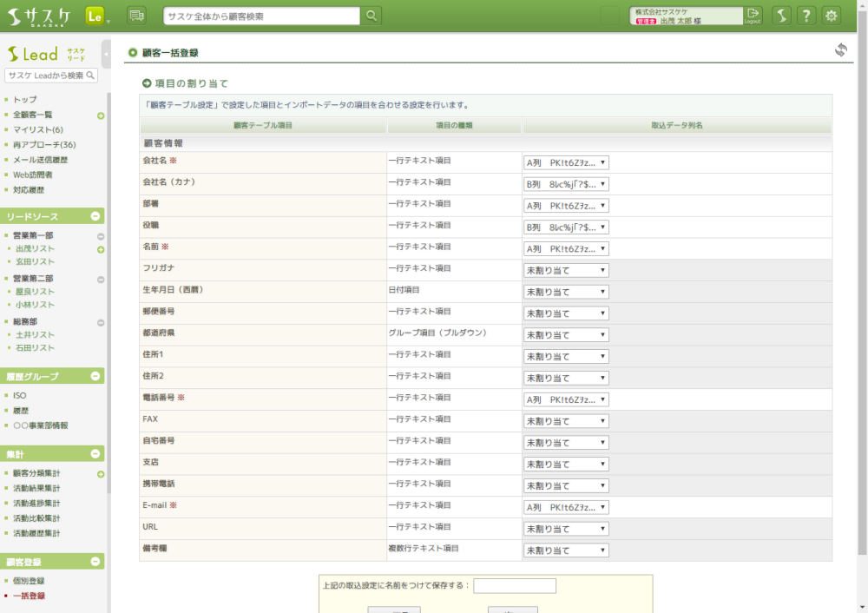Click the plus icon beside 顧客分類集計

(x=101, y=474)
